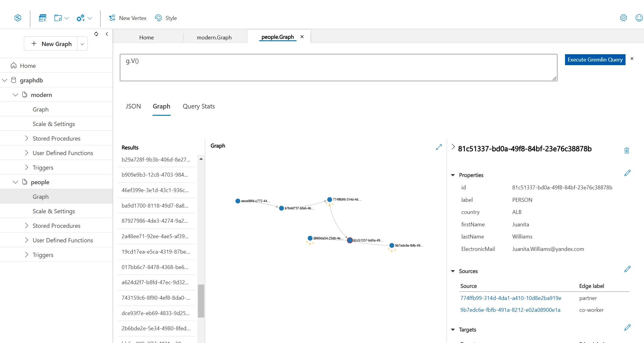Refresh the resource tree
Screen dimensions: 644x343
tap(96, 34)
